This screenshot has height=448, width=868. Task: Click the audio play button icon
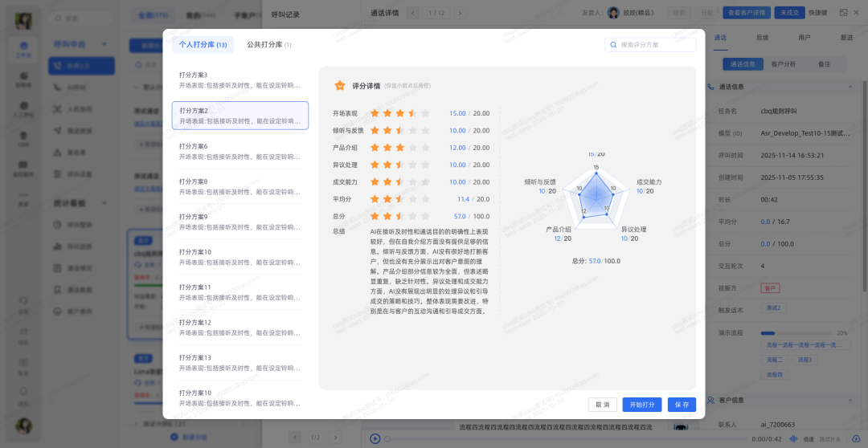(x=375, y=438)
